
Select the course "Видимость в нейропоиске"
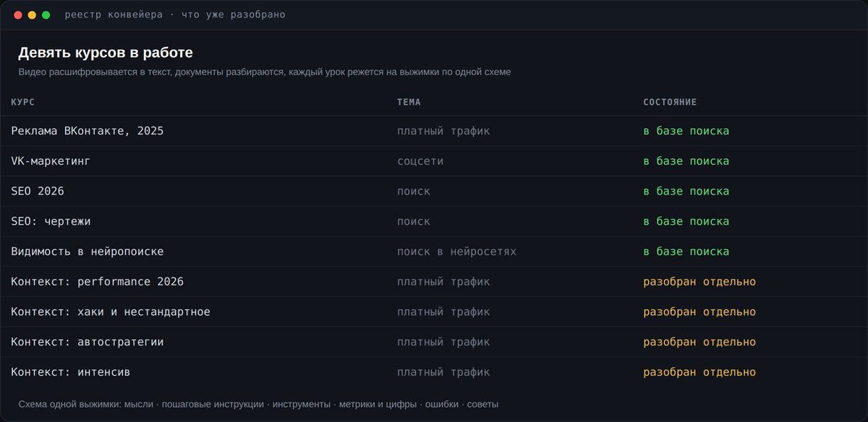(88, 251)
